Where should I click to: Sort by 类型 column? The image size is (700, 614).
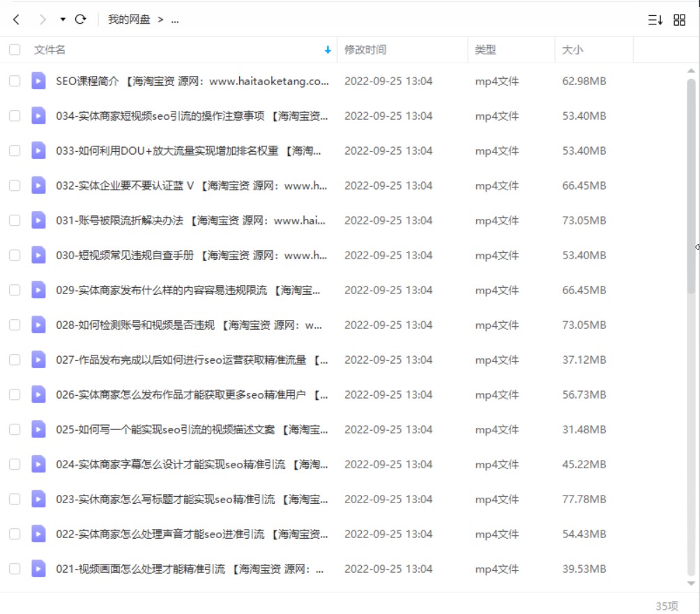[x=485, y=49]
